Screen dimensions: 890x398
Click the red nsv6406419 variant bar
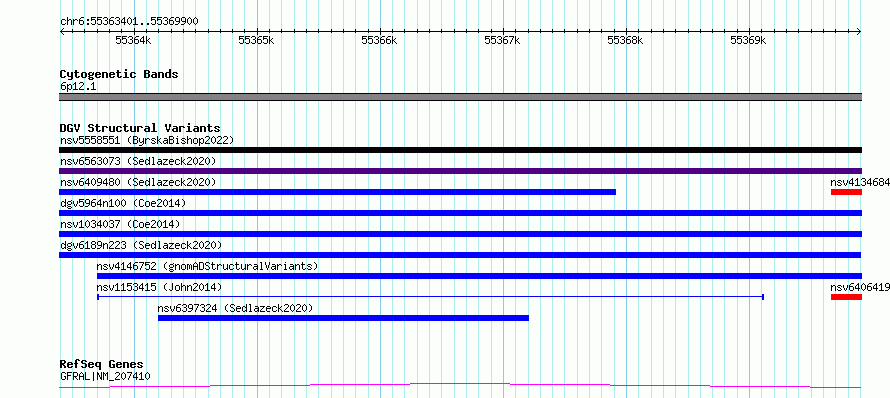(846, 297)
